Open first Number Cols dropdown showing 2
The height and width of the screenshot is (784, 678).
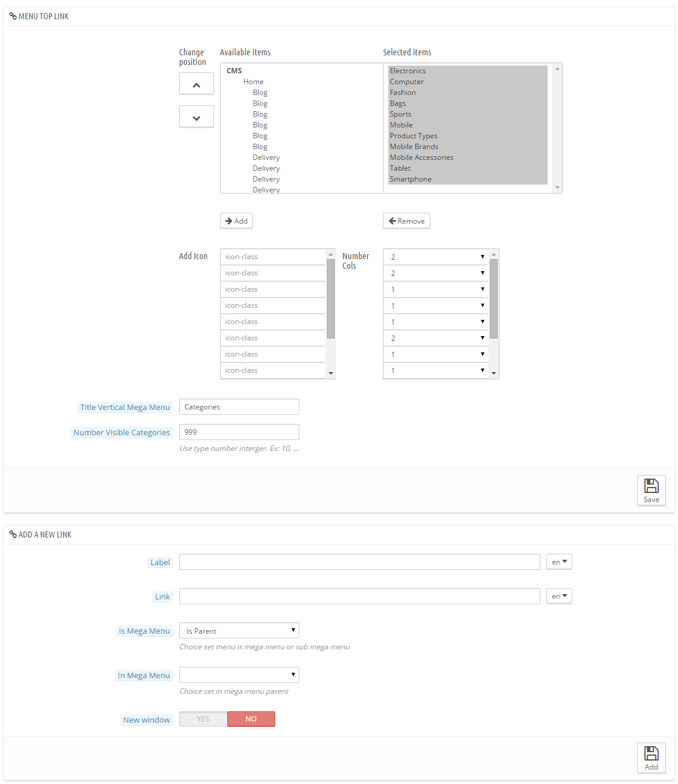tap(436, 257)
